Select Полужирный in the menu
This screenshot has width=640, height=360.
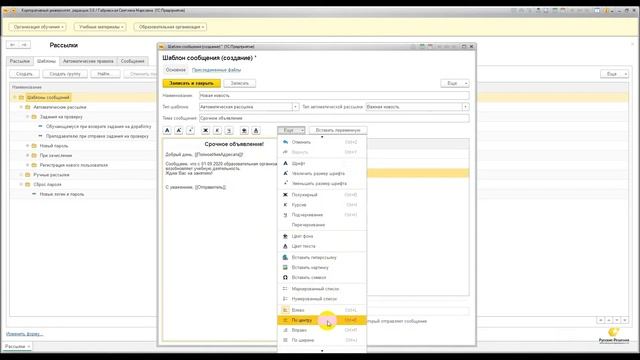(x=322, y=195)
